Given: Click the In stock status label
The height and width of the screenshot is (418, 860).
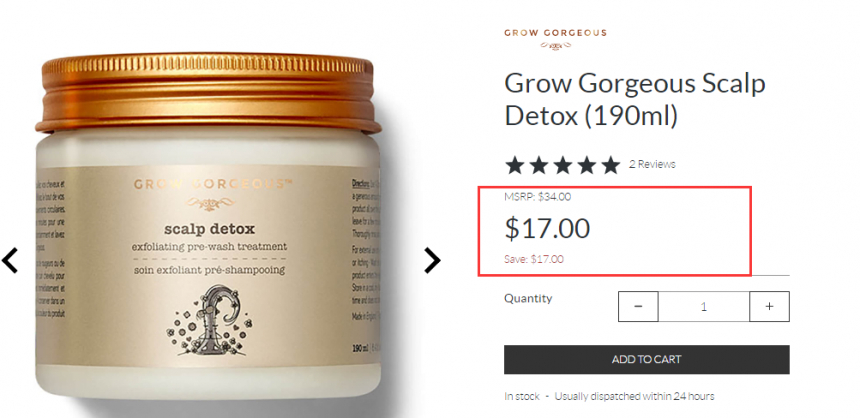Looking at the screenshot, I should [x=522, y=396].
